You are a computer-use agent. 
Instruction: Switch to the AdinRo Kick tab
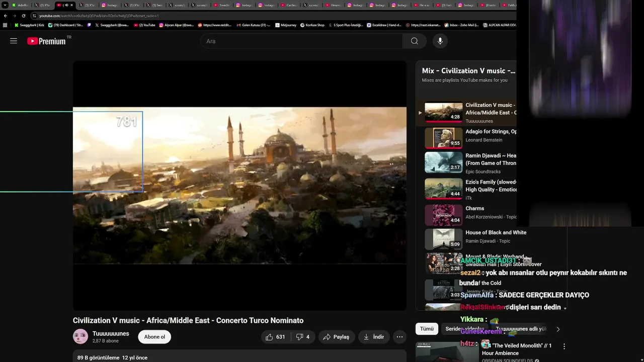pos(20,5)
